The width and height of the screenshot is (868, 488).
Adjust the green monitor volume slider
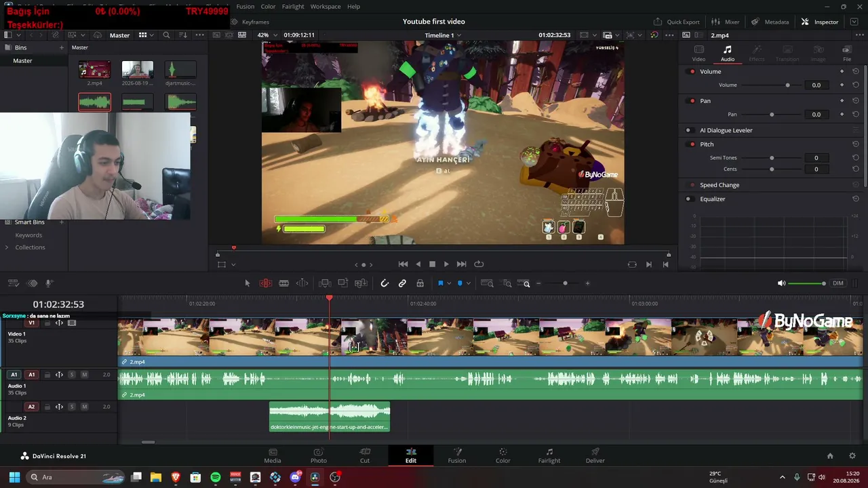(807, 283)
